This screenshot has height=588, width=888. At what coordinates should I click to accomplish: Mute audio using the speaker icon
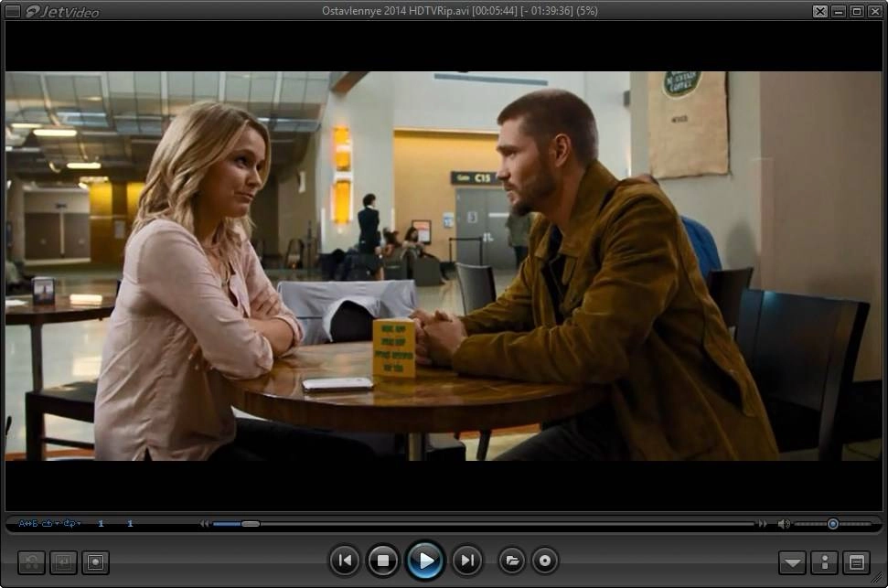point(784,524)
